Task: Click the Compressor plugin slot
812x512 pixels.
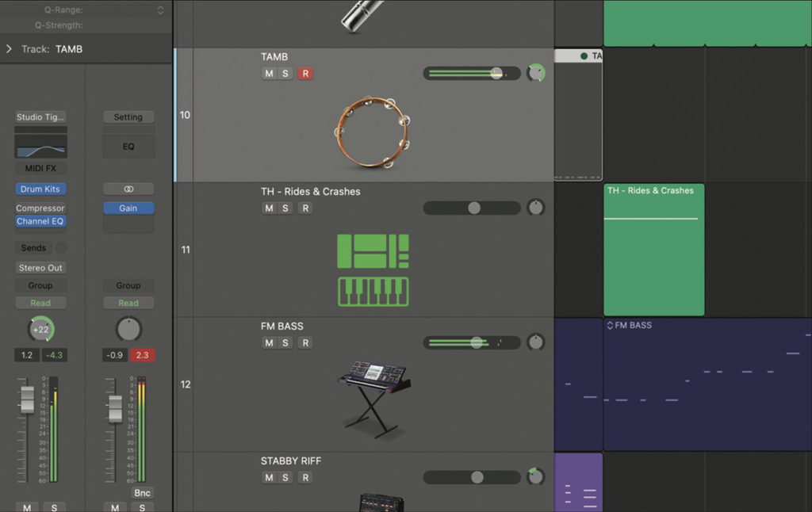Action: 40,208
